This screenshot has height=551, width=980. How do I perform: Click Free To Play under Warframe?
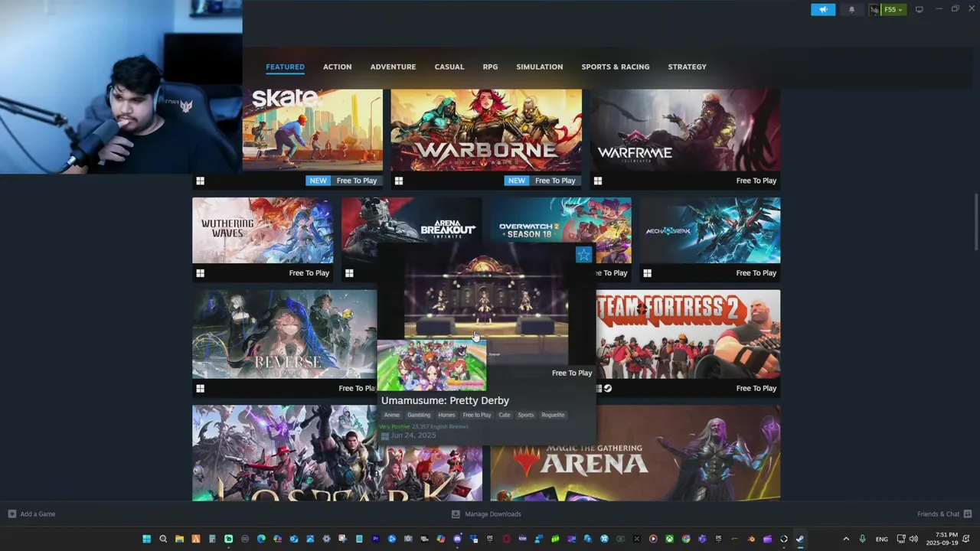point(756,181)
